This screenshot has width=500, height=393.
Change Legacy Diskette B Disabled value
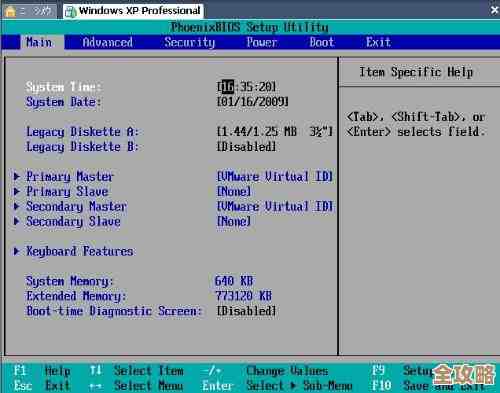(x=246, y=147)
